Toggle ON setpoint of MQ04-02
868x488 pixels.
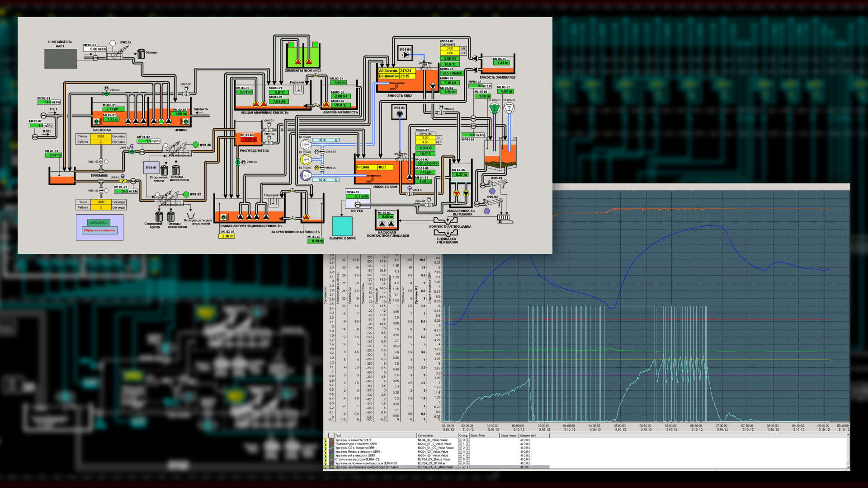click(x=463, y=48)
